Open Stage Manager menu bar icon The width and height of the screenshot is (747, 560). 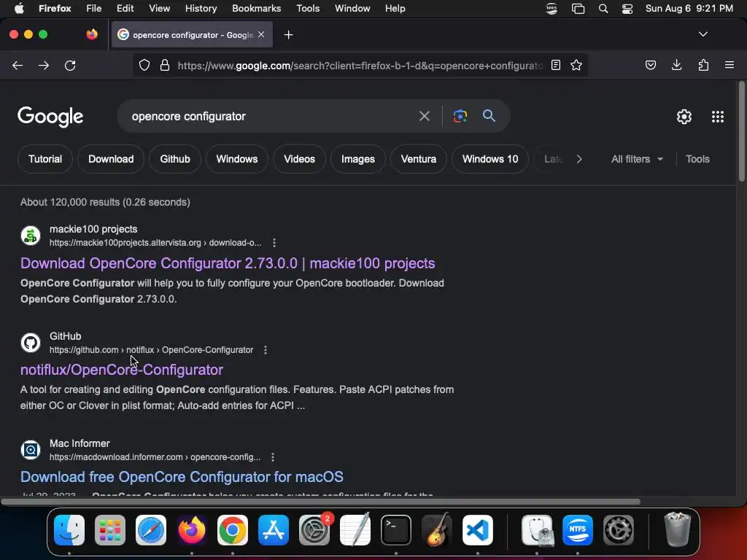point(578,9)
